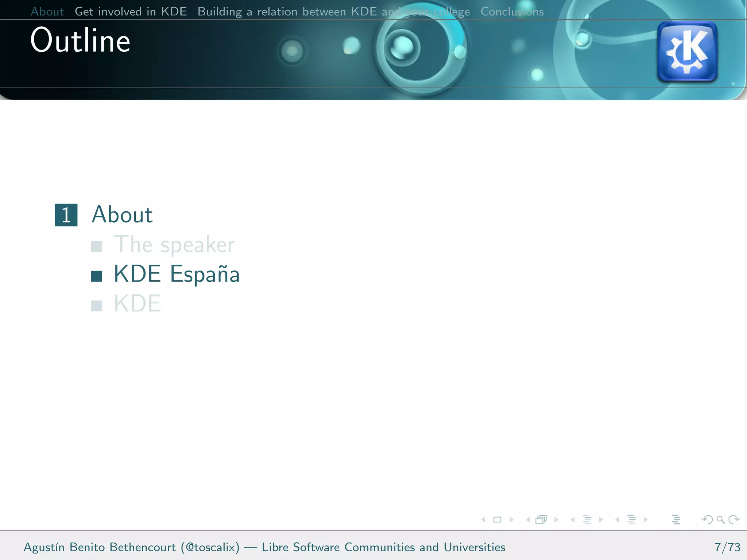Go to next frame arrow
The height and width of the screenshot is (560, 747).
click(x=556, y=520)
